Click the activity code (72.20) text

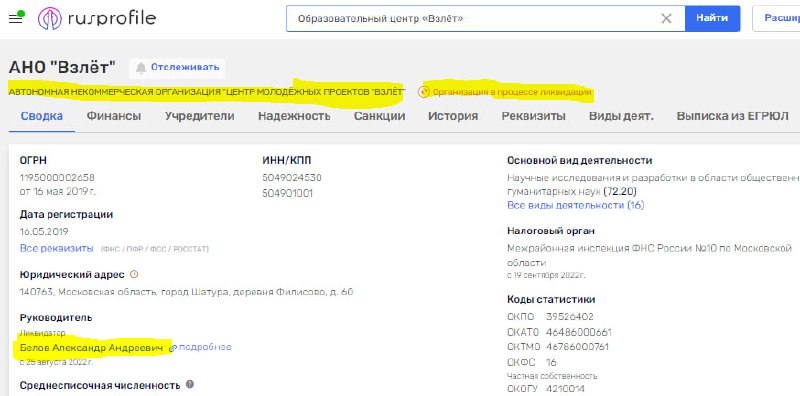(x=620, y=192)
